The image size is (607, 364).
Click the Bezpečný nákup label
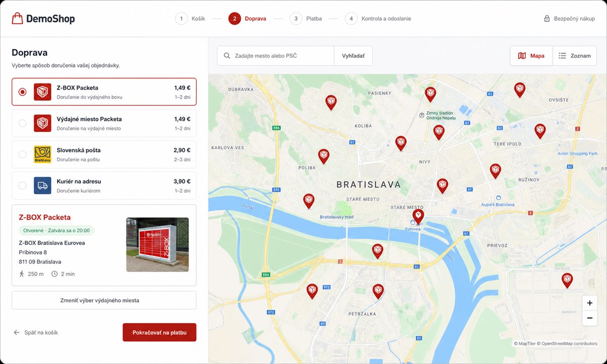[575, 19]
